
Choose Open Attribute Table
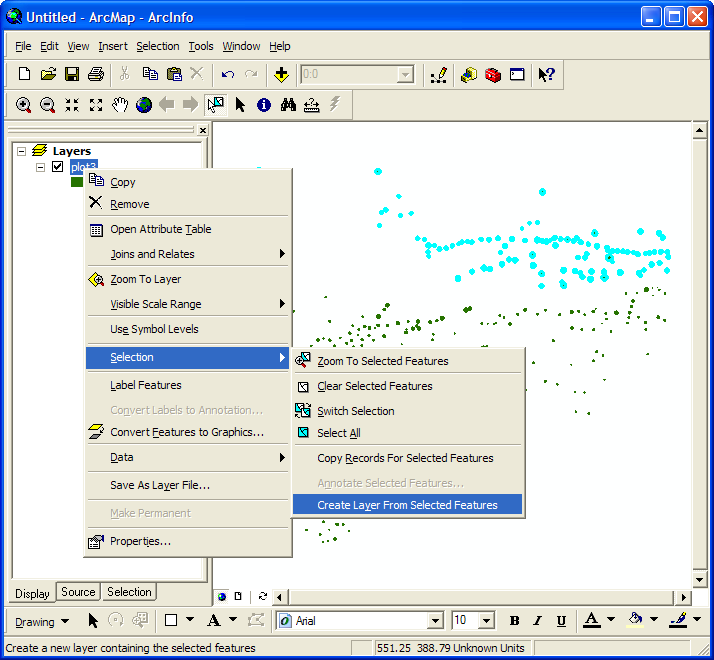click(188, 229)
